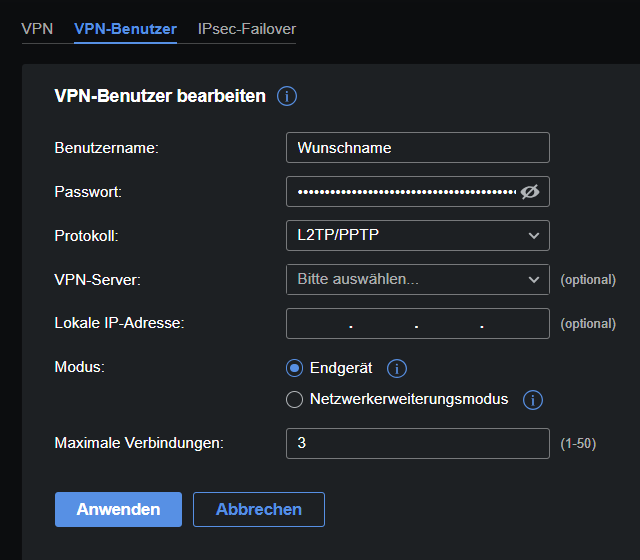640x560 pixels.
Task: Focus the Maximale Verbindungen field
Action: point(418,443)
